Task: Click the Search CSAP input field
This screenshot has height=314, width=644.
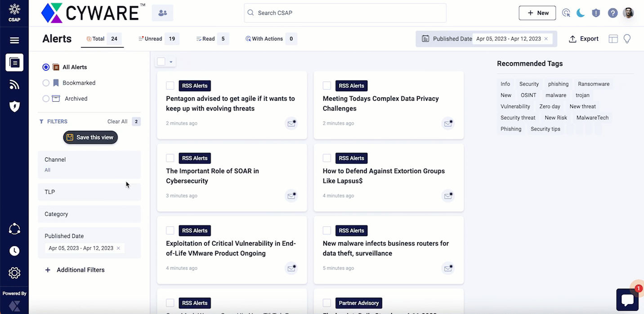Action: [345, 13]
